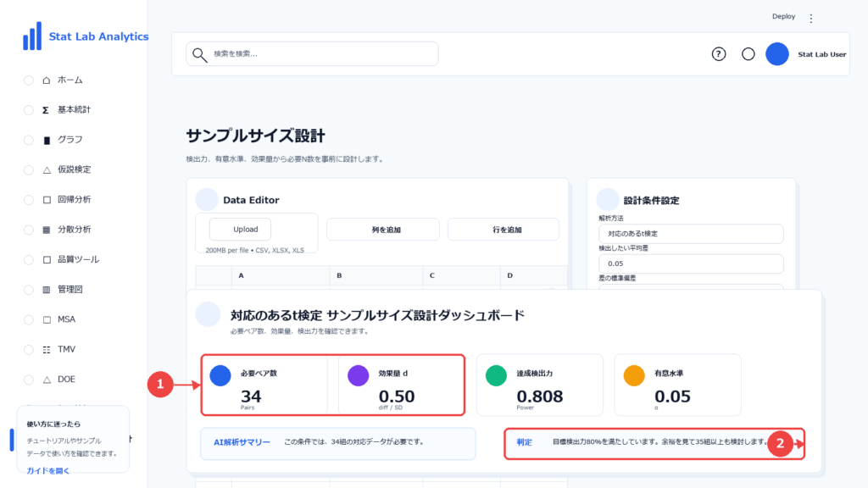Select the radio circle beside ホーム
This screenshot has height=488, width=868.
29,80
